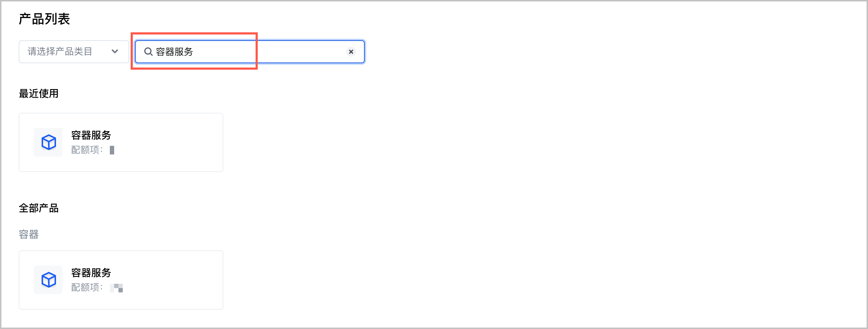Click the 产品列表 page heading
Viewport: 868px width, 329px height.
point(44,19)
